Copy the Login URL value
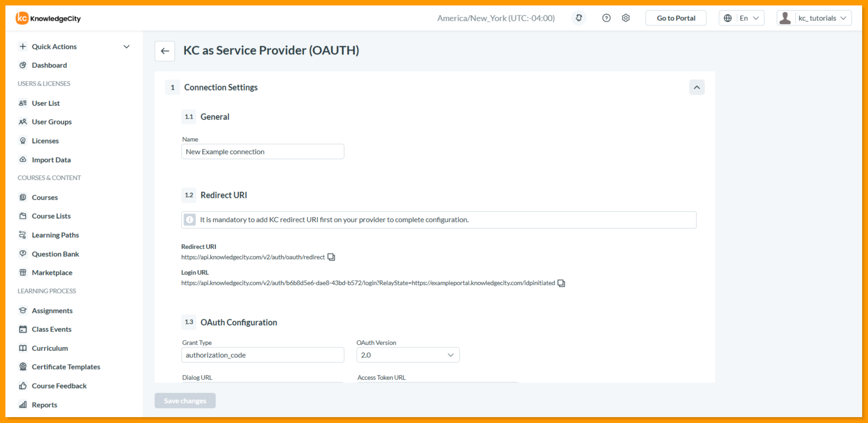868x423 pixels. pos(561,283)
